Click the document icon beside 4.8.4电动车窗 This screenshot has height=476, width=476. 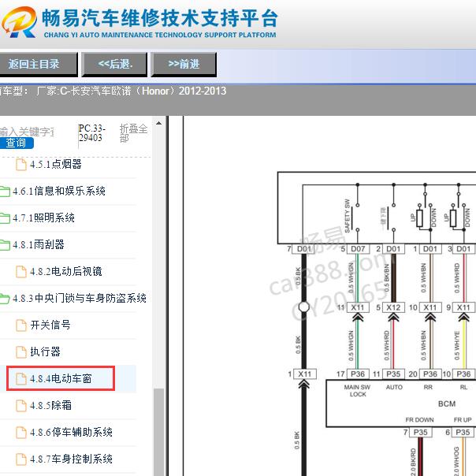point(21,379)
